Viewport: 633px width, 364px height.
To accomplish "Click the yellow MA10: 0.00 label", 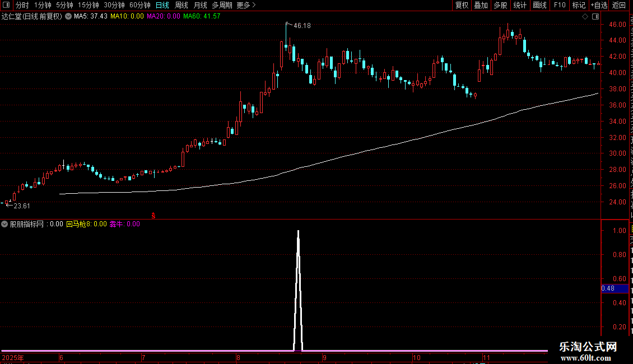I will tap(127, 16).
